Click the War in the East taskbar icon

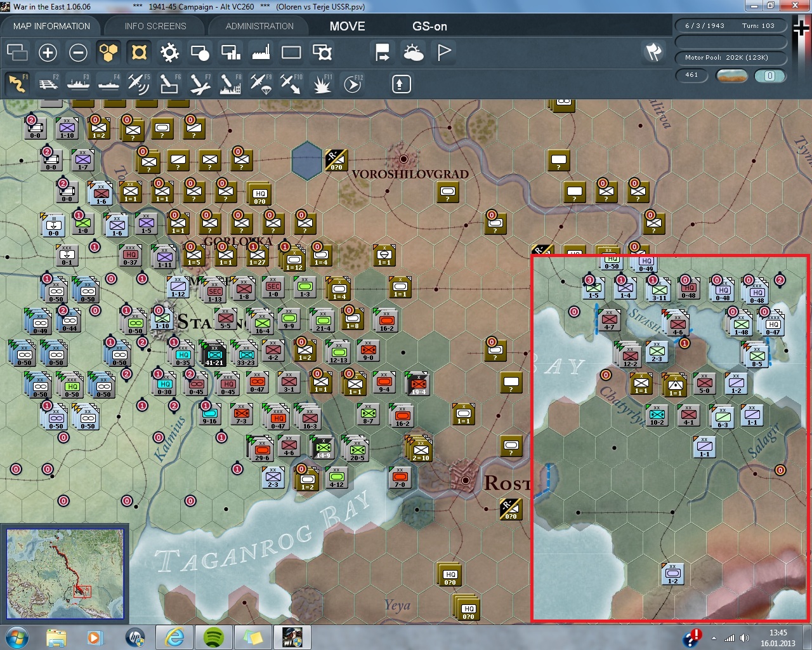[x=292, y=637]
